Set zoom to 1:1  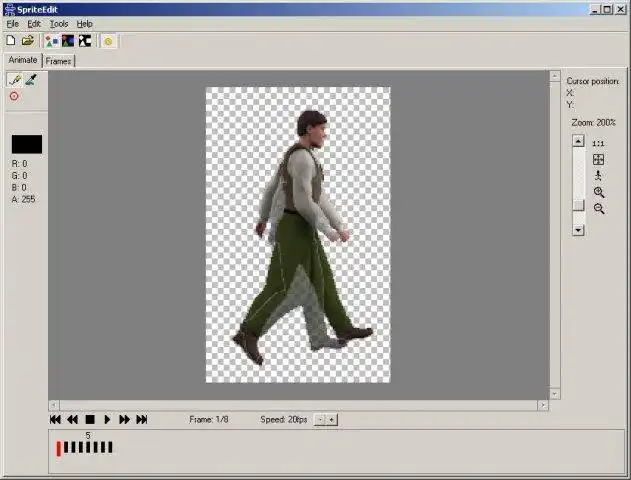[598, 144]
